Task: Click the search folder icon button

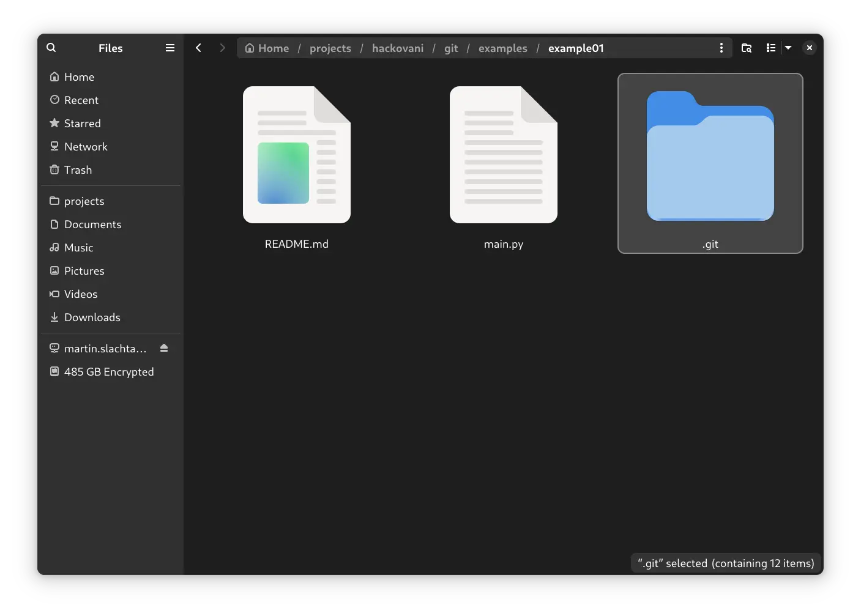Action: [747, 48]
